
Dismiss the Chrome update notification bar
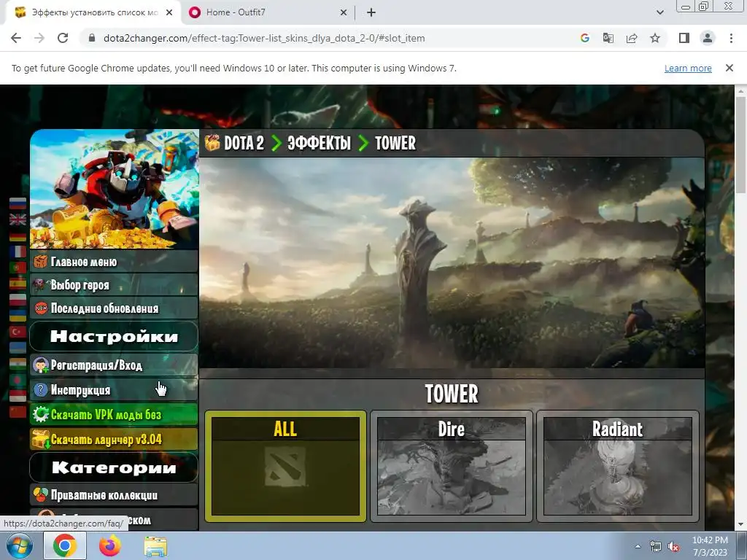point(729,68)
